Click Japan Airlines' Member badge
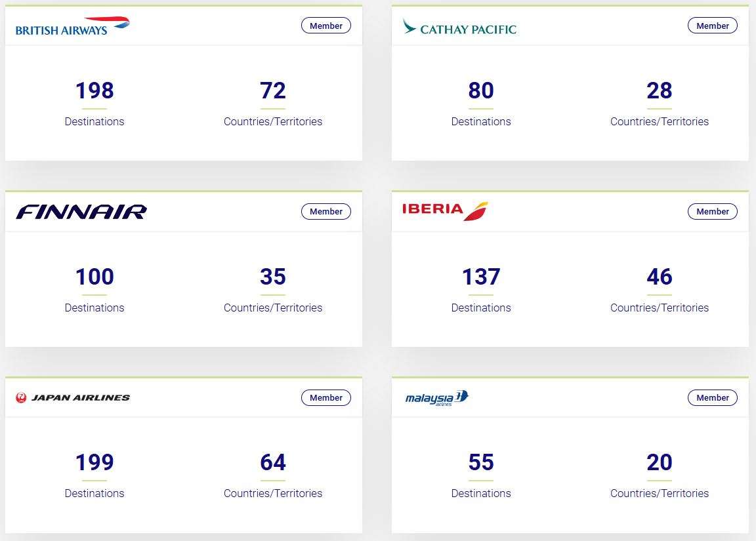Viewport: 756px width, 541px height. [326, 398]
